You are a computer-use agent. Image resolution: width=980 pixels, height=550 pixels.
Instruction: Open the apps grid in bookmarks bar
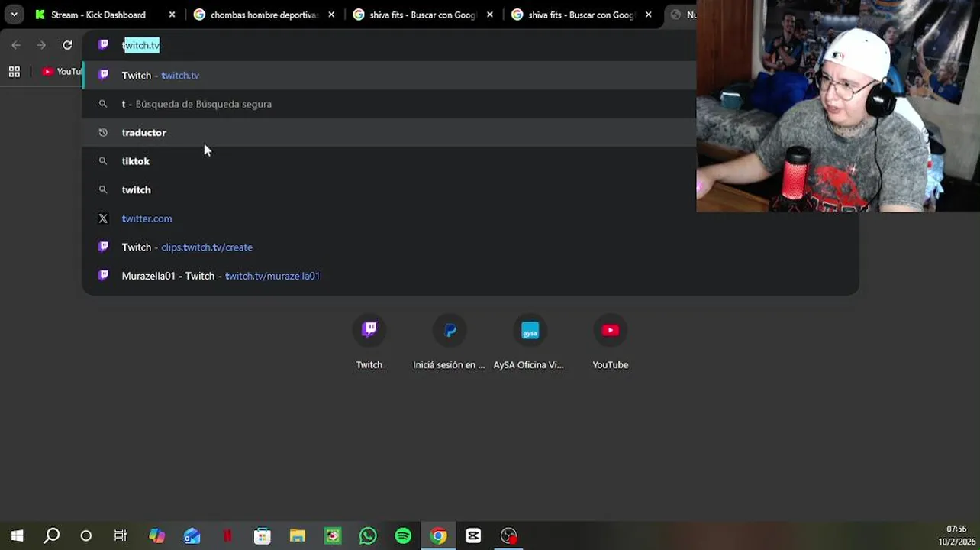[14, 72]
